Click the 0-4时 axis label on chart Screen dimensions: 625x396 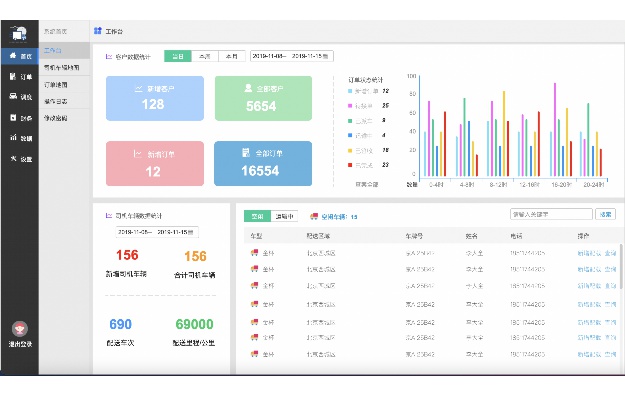point(436,184)
